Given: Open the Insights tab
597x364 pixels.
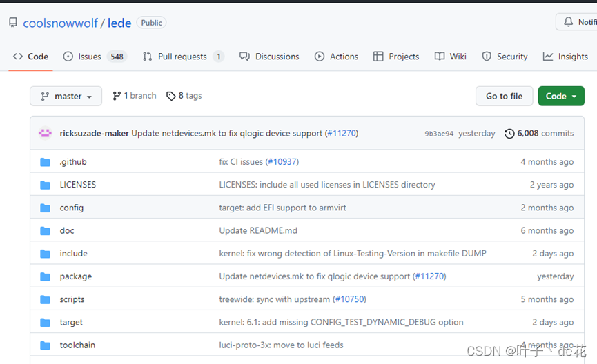Looking at the screenshot, I should click(565, 57).
